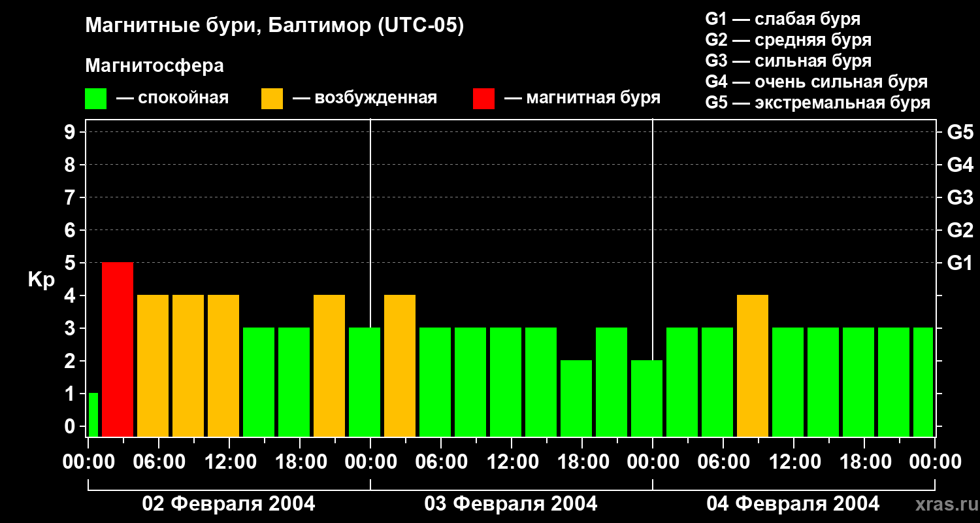Viewport: 980px width, 523px height.
Task: Click the 06:00 time label for 02 Февраля
Action: coord(159,462)
